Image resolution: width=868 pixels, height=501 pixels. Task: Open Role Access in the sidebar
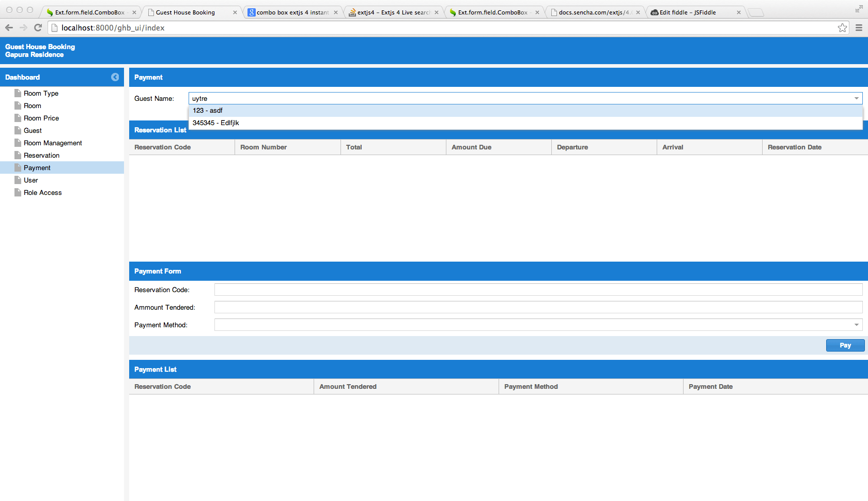[42, 192]
